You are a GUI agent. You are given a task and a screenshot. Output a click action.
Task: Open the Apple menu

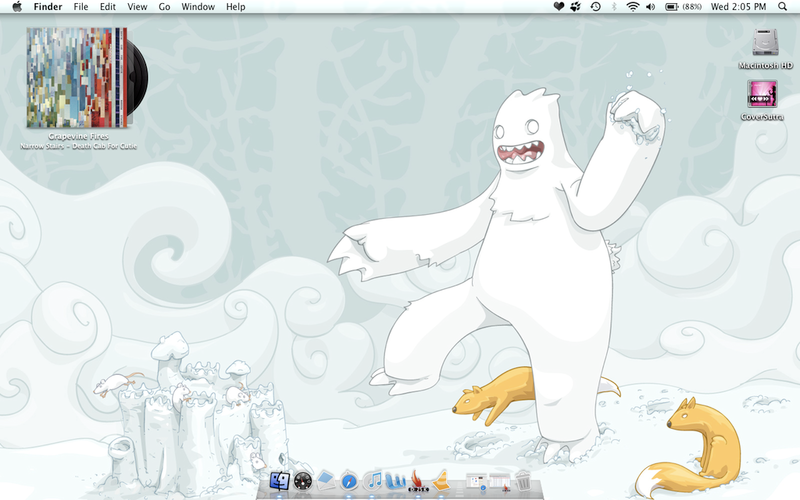(16, 7)
